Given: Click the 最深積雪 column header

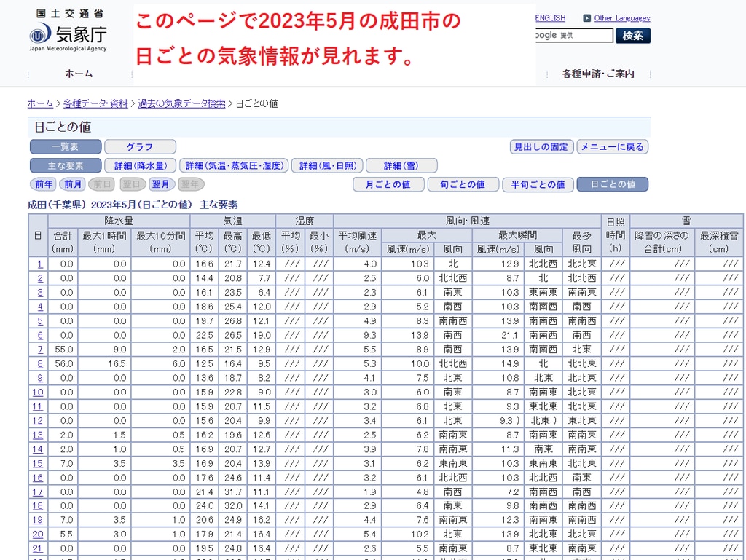Looking at the screenshot, I should pos(719,242).
